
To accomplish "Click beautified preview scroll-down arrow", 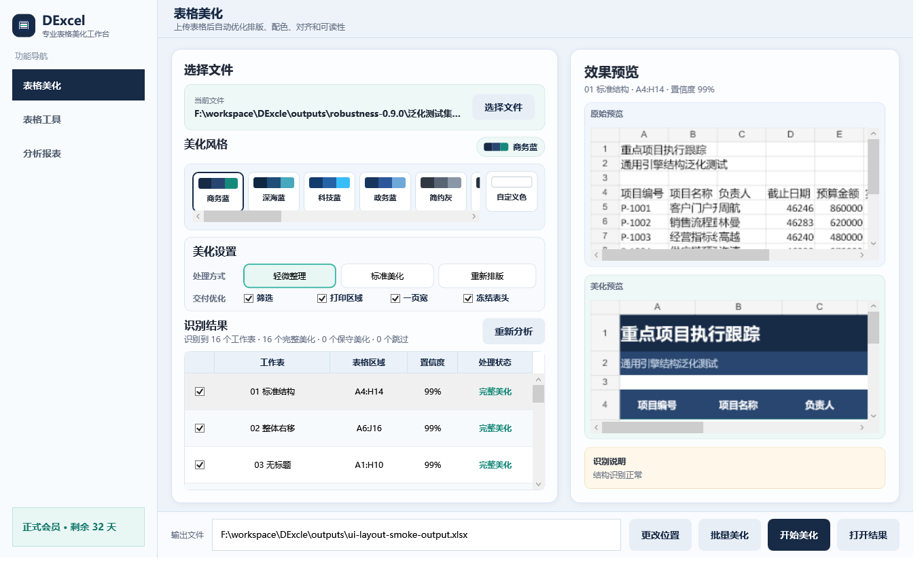I will 874,416.
